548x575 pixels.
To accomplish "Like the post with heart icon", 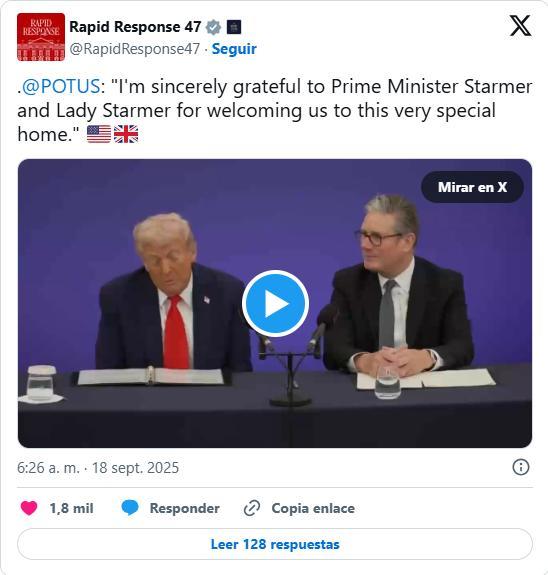I will point(29,508).
